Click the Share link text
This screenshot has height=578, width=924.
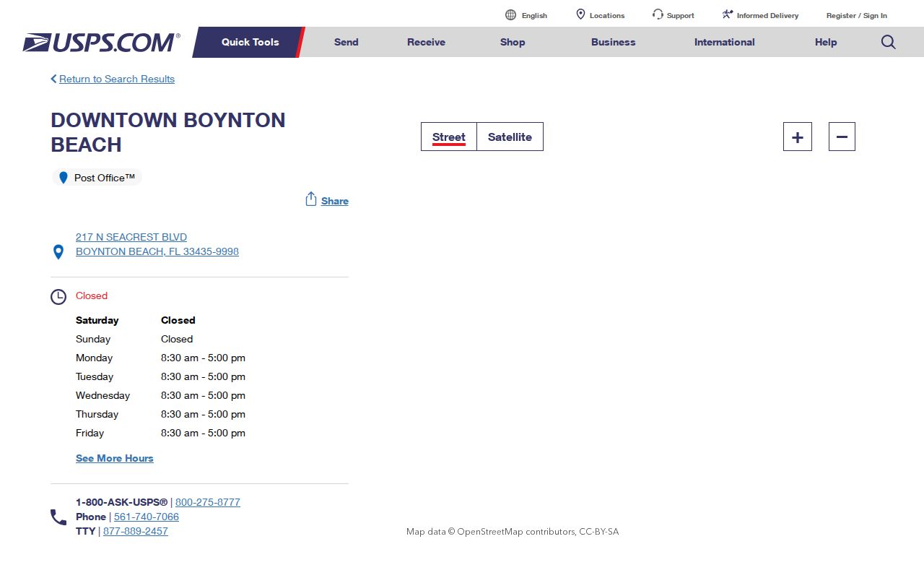[x=335, y=201]
